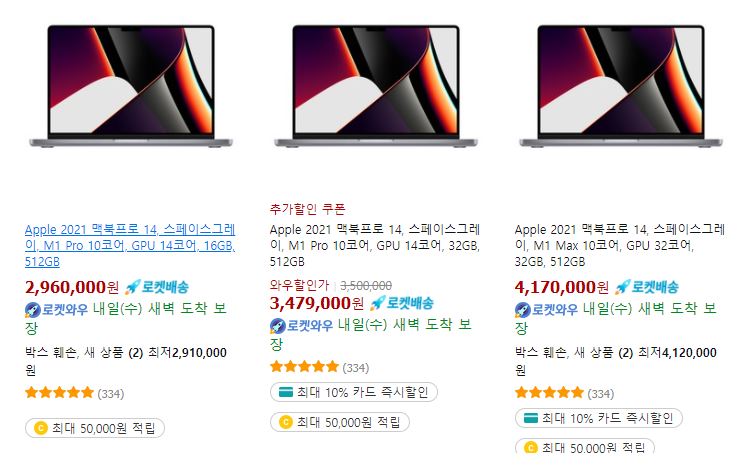Click the star rating of the M1 Max product
The image size is (743, 474).
click(550, 393)
